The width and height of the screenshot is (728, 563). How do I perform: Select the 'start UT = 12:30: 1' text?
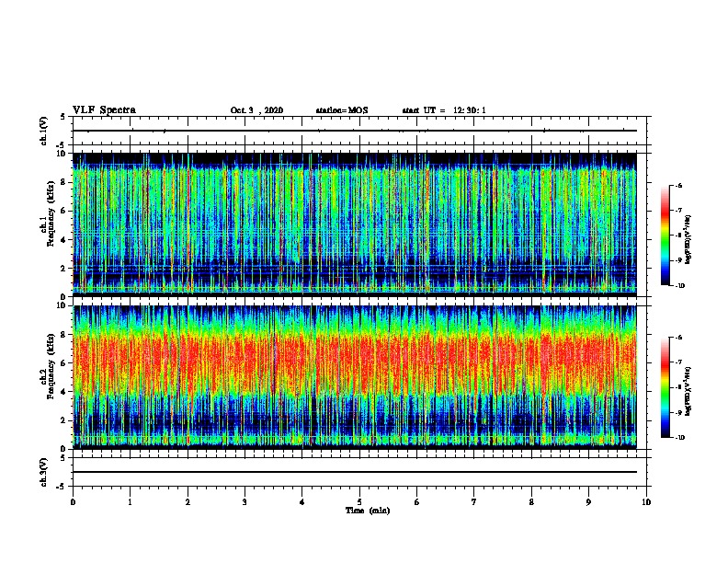(444, 110)
